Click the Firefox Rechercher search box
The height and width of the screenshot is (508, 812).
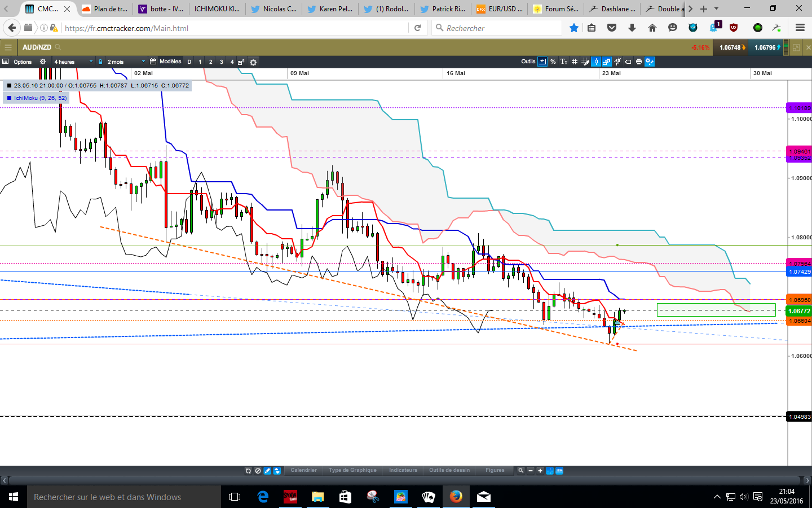coord(496,28)
